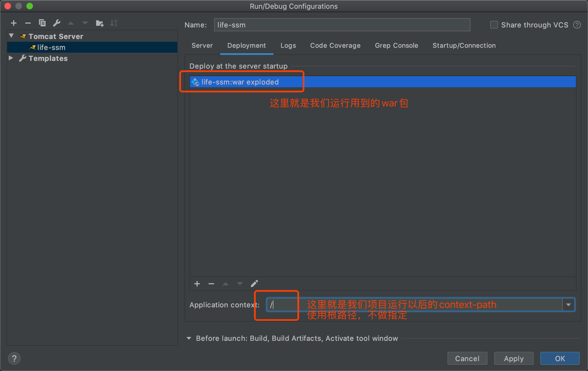
Task: Open Application context dropdown arrow
Action: click(569, 305)
